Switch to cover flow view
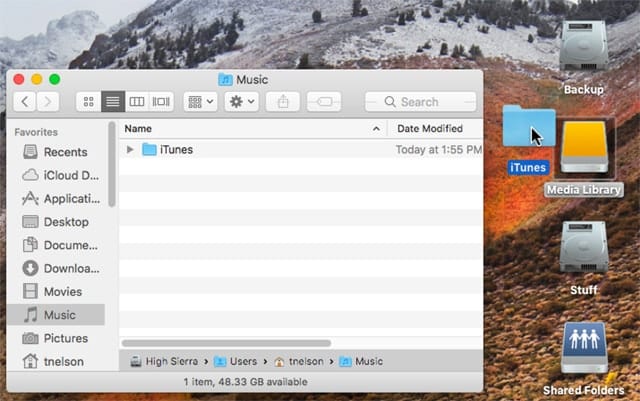 [161, 102]
